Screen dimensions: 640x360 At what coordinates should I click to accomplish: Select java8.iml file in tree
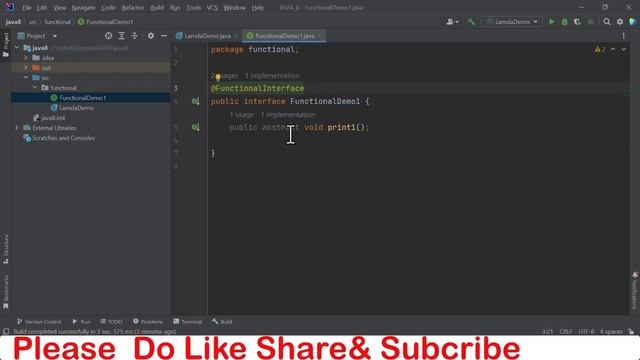[53, 118]
